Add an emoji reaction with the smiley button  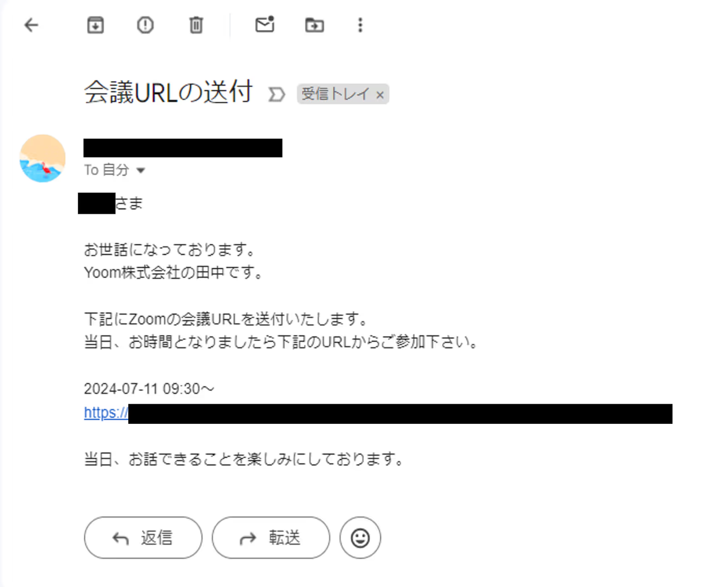(x=360, y=538)
